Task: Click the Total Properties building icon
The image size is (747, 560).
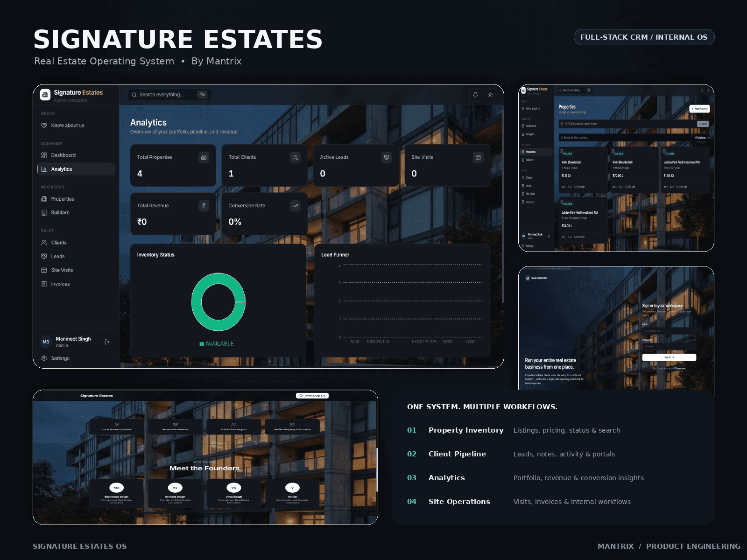Action: pyautogui.click(x=204, y=157)
